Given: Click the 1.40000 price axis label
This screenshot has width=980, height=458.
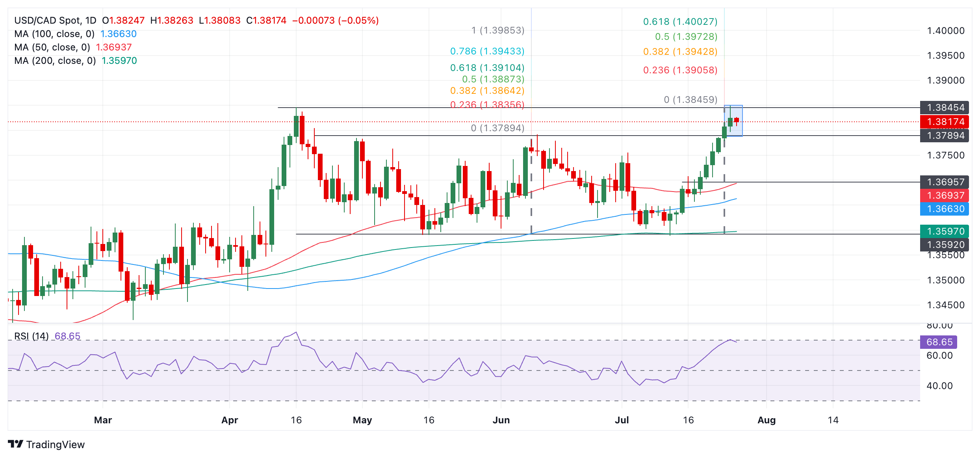Looking at the screenshot, I should click(945, 31).
